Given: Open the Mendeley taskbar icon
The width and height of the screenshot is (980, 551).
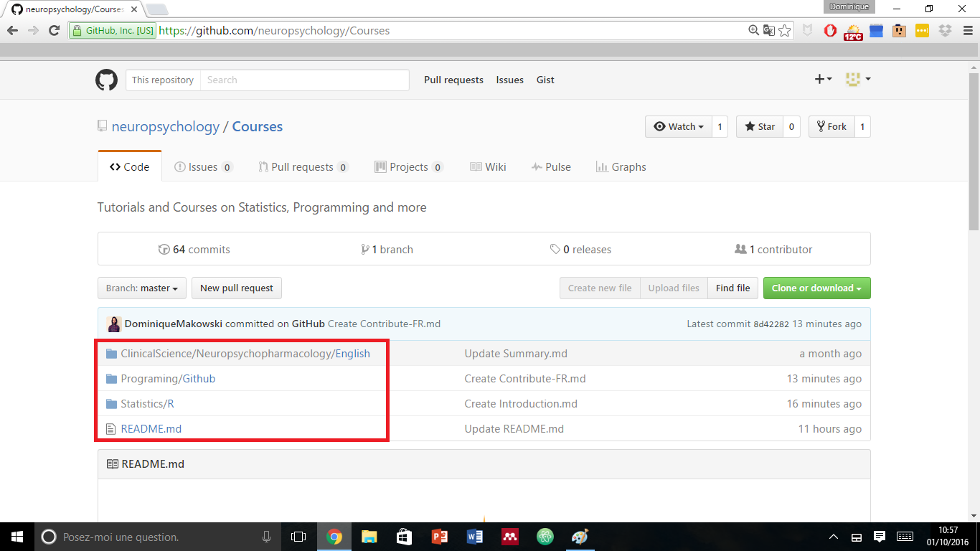Looking at the screenshot, I should tap(509, 537).
